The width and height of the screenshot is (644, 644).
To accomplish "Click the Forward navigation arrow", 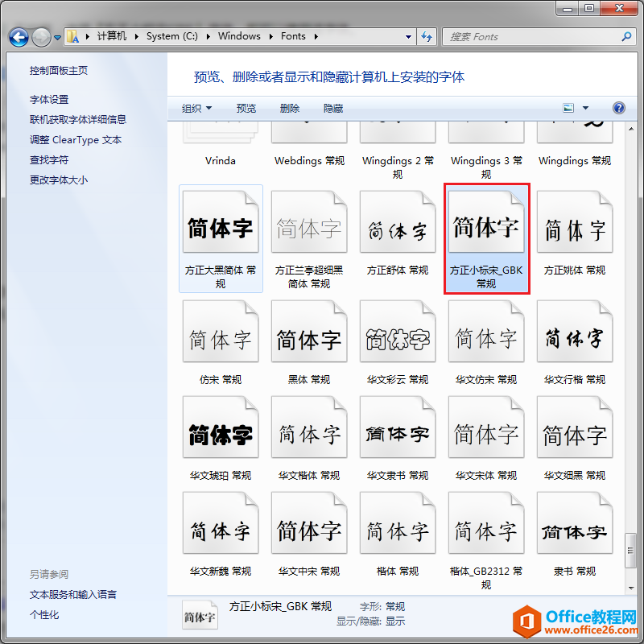I will click(41, 37).
